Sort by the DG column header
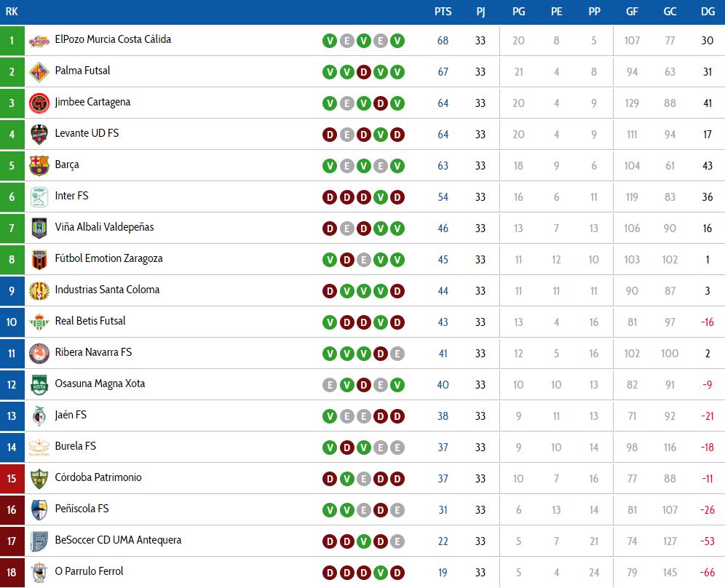Screen dimensions: 725x588 click(708, 12)
